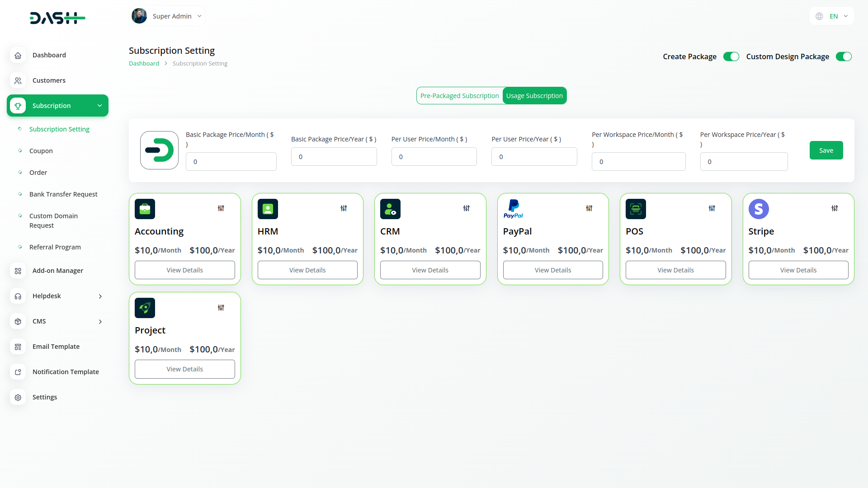Disable the Custom Design Package toggle
Viewport: 868px width, 488px height.
(844, 56)
